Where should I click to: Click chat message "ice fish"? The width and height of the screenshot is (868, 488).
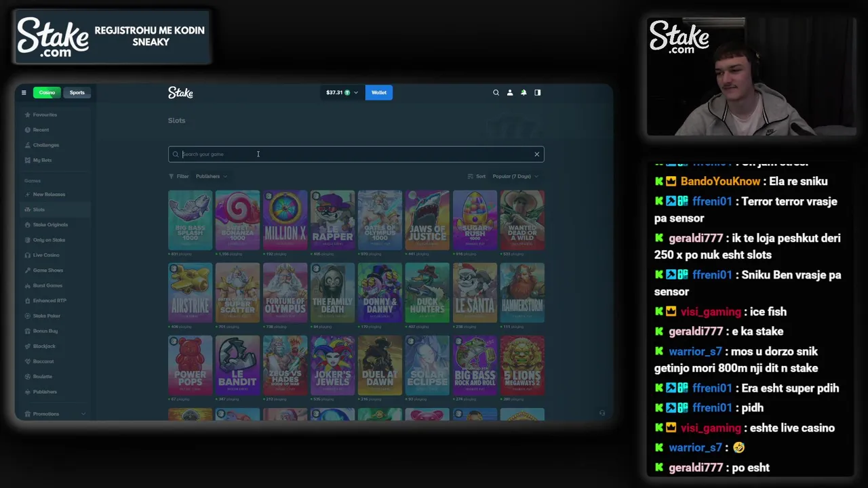coord(768,312)
